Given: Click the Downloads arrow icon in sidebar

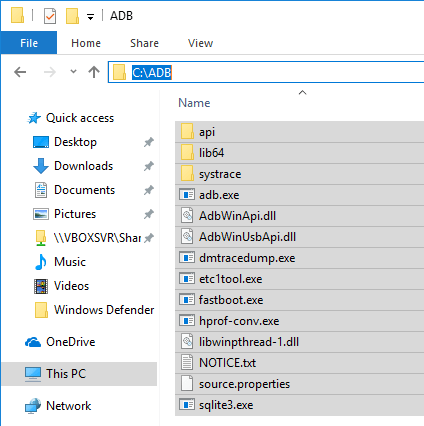Looking at the screenshot, I should (x=41, y=166).
